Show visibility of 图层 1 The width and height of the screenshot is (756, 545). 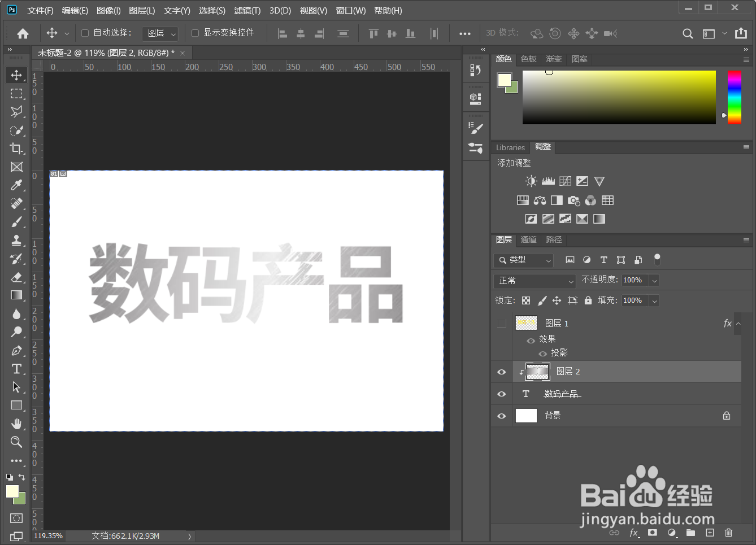point(501,323)
